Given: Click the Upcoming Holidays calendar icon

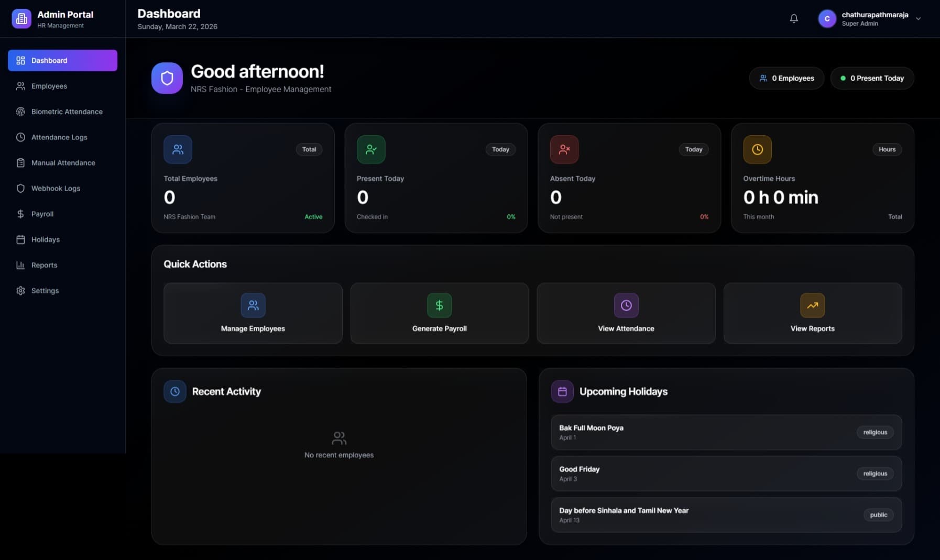Looking at the screenshot, I should point(562,391).
